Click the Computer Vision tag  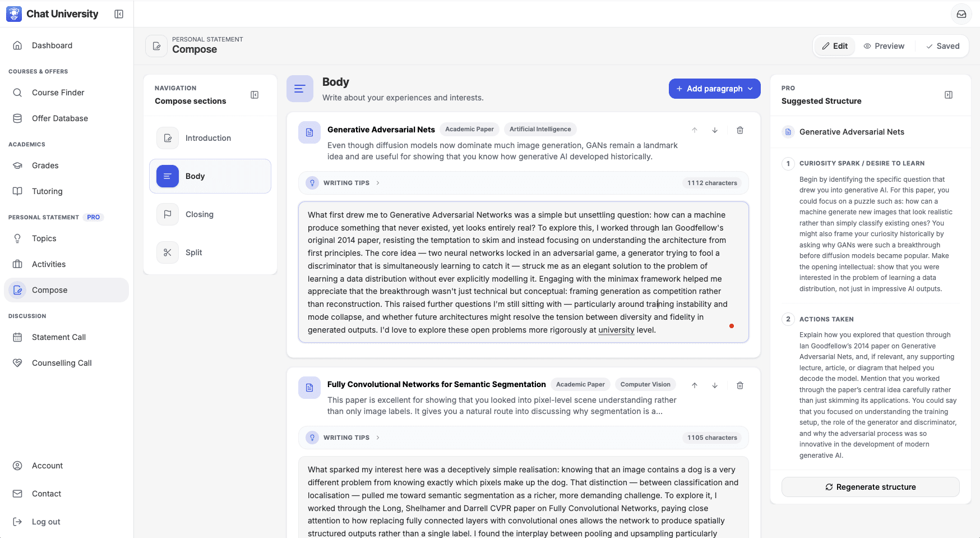645,384
